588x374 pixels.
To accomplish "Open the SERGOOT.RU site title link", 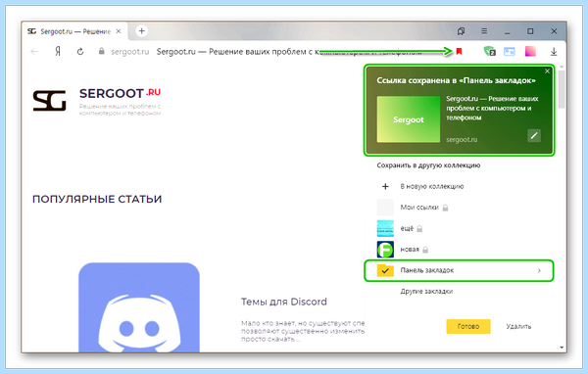I will click(120, 93).
